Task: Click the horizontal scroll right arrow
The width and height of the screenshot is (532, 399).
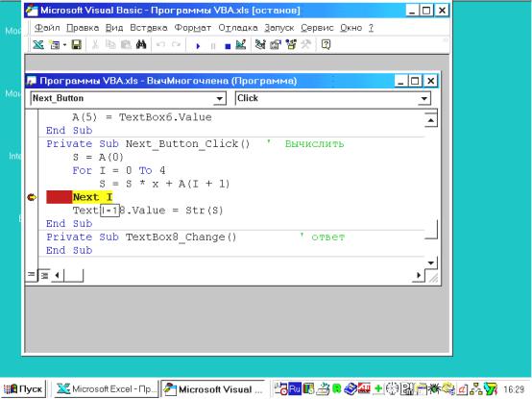Action: pos(419,275)
